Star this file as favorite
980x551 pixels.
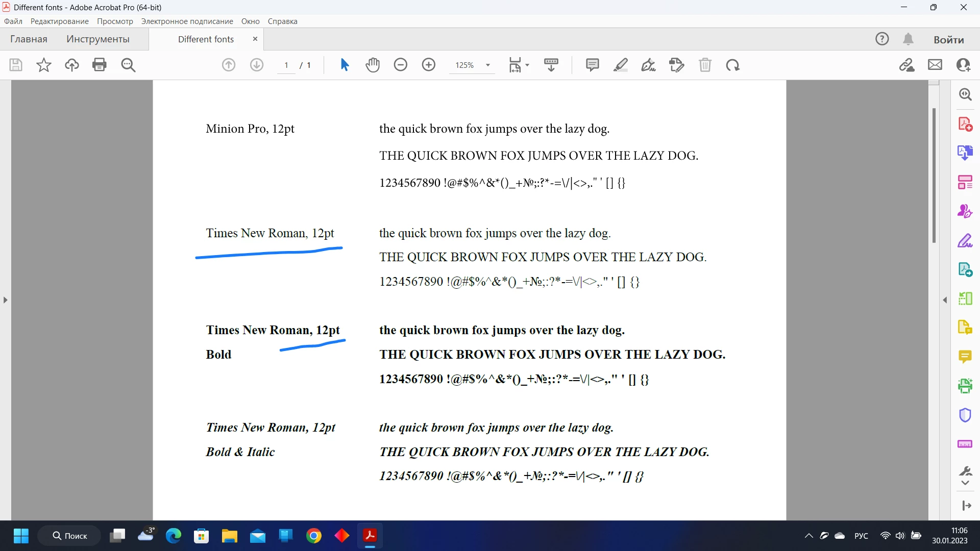(44, 65)
